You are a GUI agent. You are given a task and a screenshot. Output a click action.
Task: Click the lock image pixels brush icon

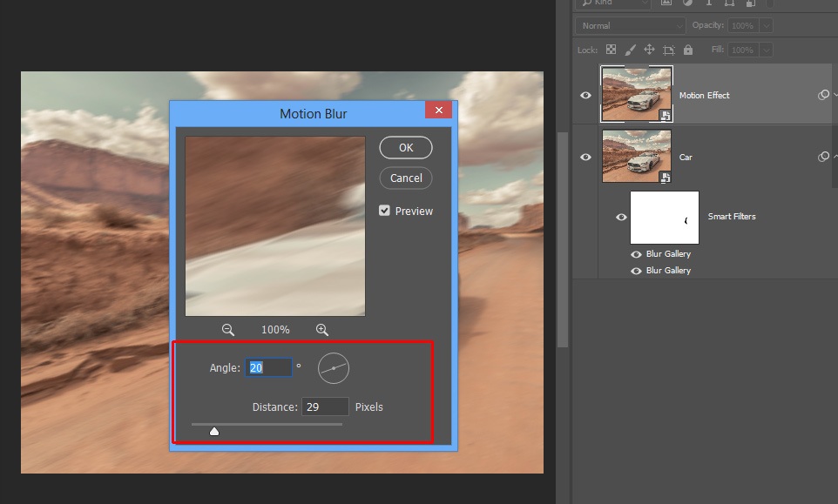pos(630,50)
